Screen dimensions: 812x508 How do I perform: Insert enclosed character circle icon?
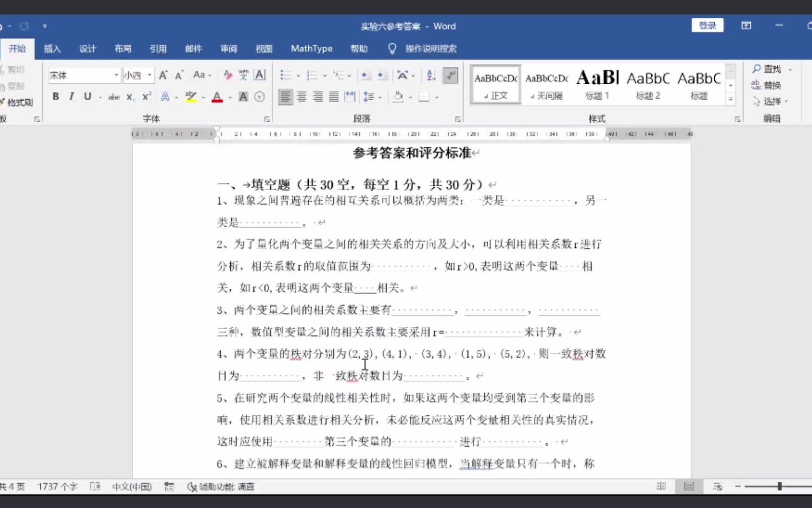259,97
